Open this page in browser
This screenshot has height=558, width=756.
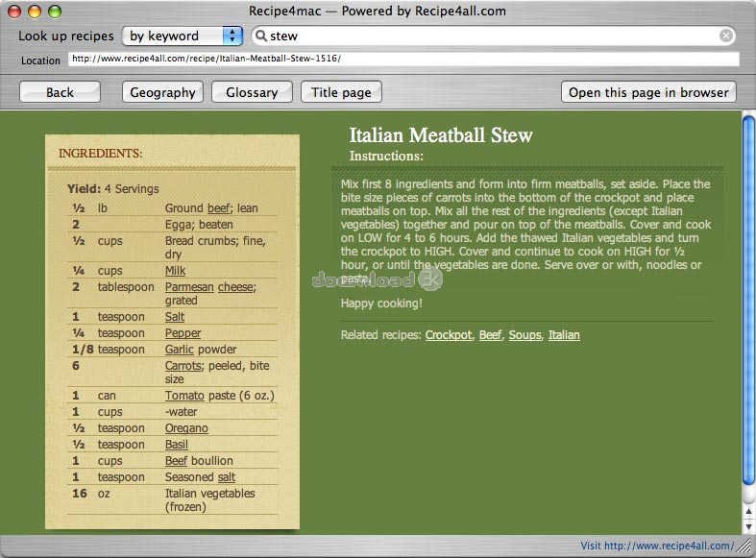coord(648,92)
